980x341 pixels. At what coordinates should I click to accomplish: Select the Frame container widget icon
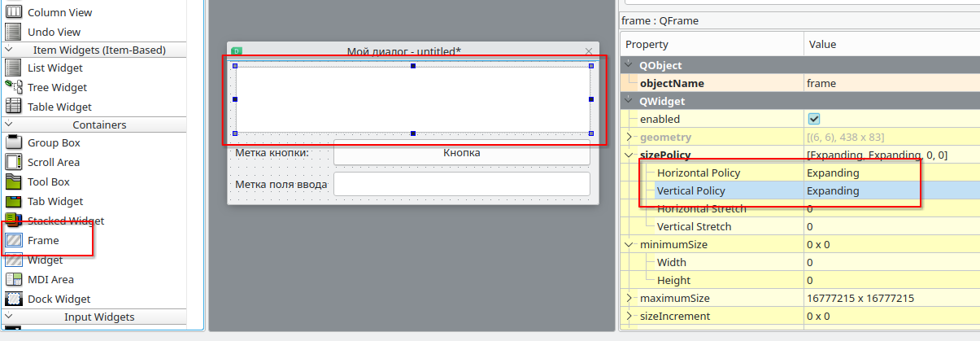[x=13, y=241]
